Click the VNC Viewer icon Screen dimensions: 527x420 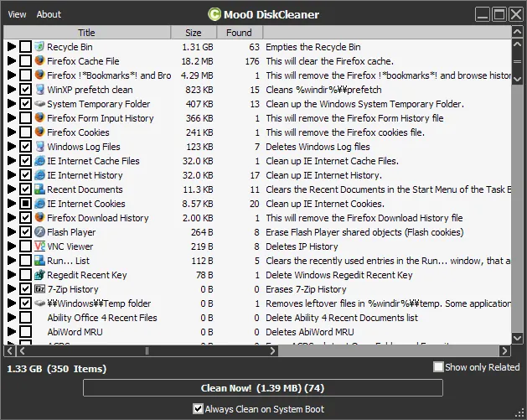[39, 246]
